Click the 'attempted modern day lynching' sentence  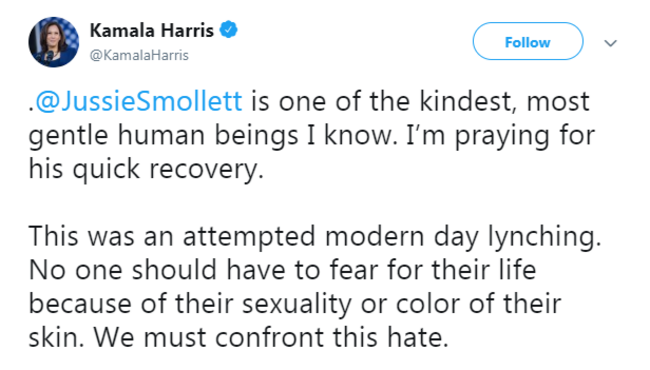pos(315,237)
